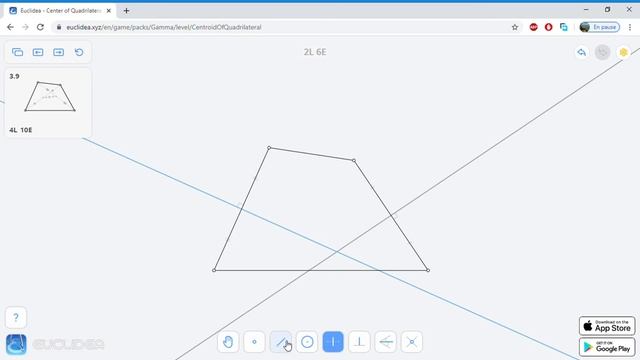Click the 2L 6E move counter
The image size is (640, 360).
pyautogui.click(x=315, y=52)
